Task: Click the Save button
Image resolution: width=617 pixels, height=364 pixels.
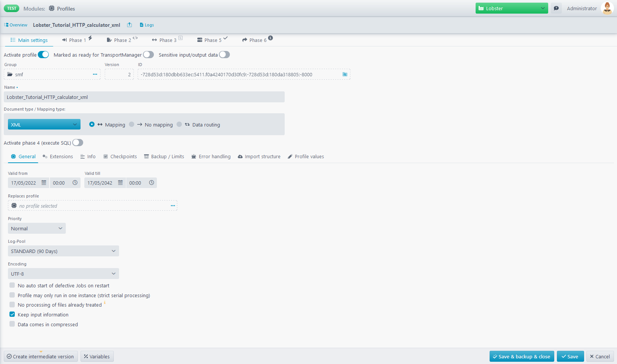Action: [x=570, y=356]
